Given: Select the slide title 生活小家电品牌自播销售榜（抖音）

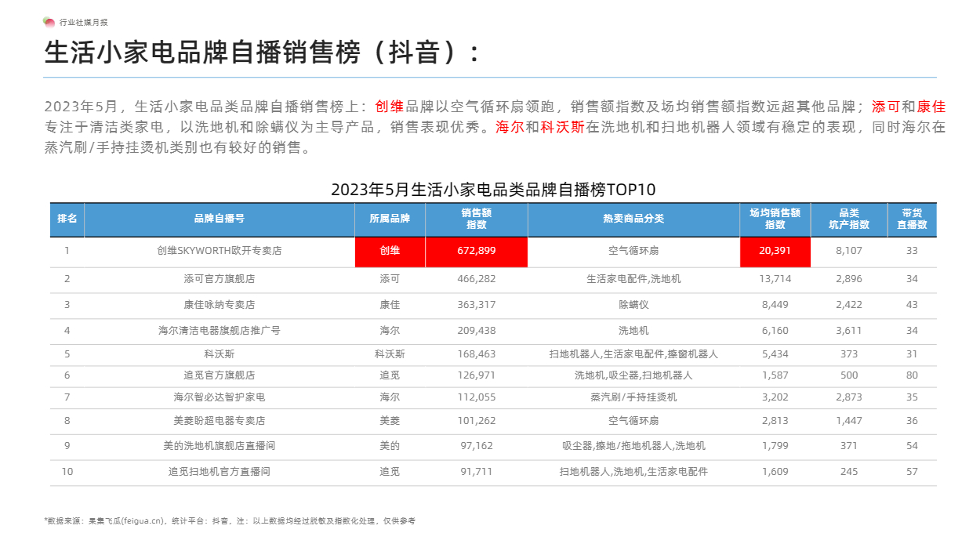Looking at the screenshot, I should (262, 53).
